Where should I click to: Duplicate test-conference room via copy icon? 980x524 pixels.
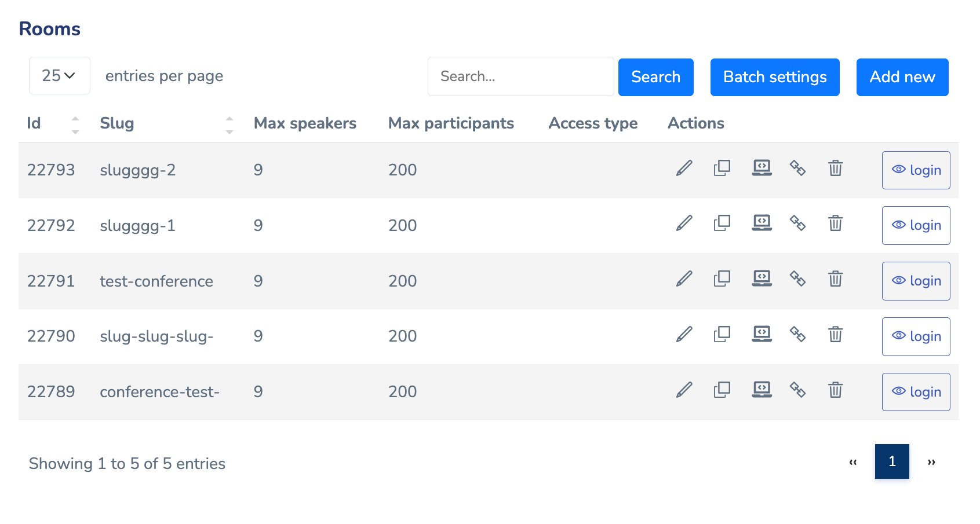pyautogui.click(x=722, y=279)
